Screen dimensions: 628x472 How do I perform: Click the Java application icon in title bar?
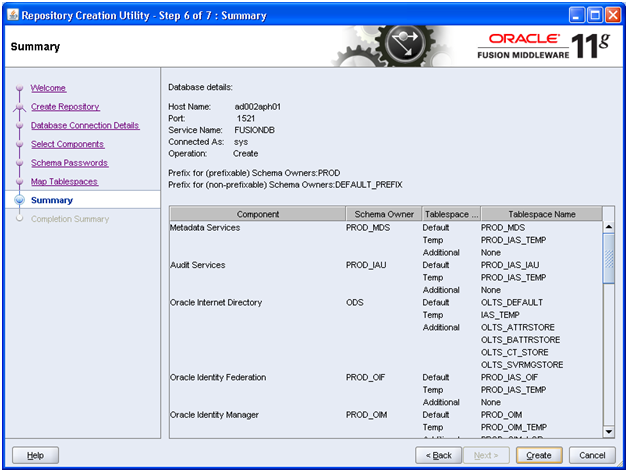(x=13, y=15)
